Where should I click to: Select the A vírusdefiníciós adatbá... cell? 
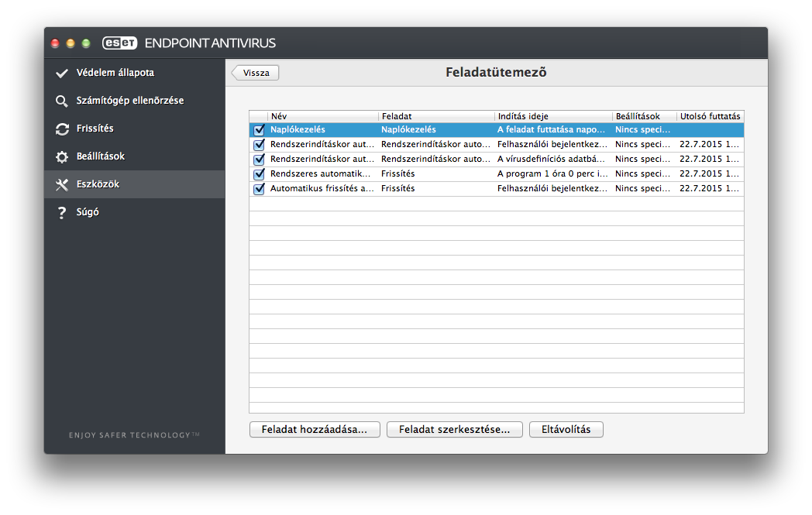pos(551,159)
